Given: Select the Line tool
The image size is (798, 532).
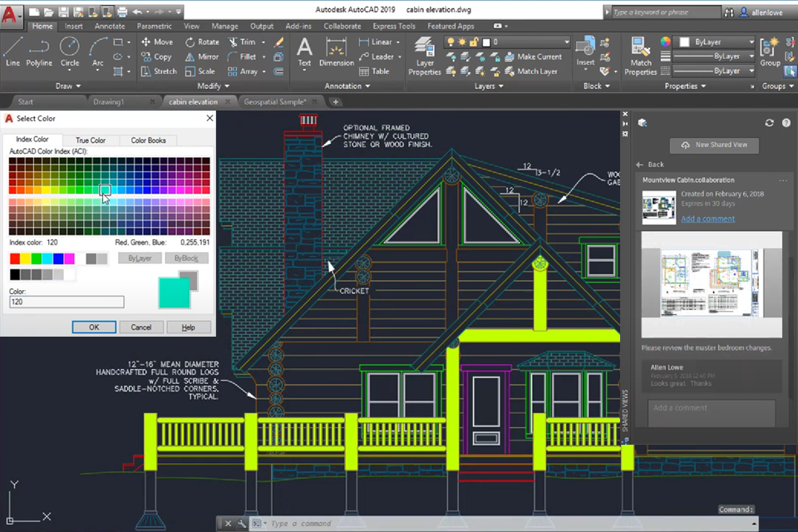Looking at the screenshot, I should pyautogui.click(x=12, y=52).
